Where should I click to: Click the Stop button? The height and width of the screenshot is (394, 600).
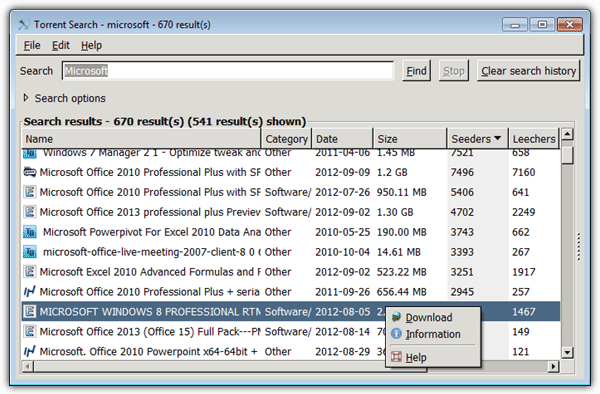pyautogui.click(x=453, y=71)
